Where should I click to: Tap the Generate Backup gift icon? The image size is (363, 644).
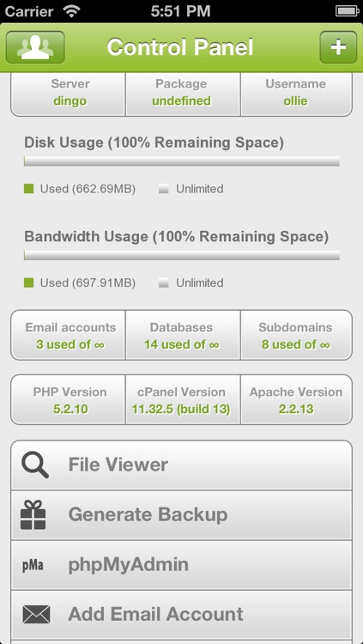pos(33,514)
